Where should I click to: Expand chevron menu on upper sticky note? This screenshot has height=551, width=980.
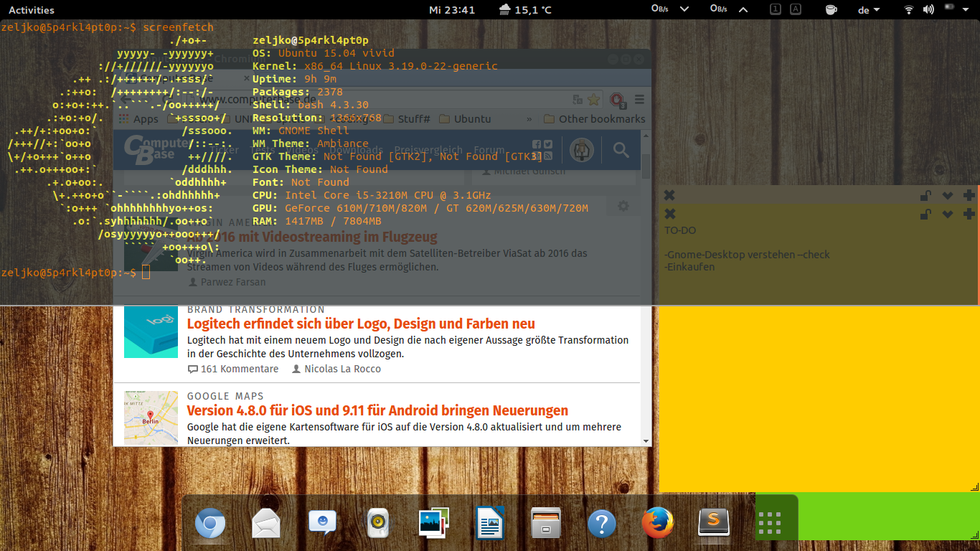pyautogui.click(x=948, y=195)
